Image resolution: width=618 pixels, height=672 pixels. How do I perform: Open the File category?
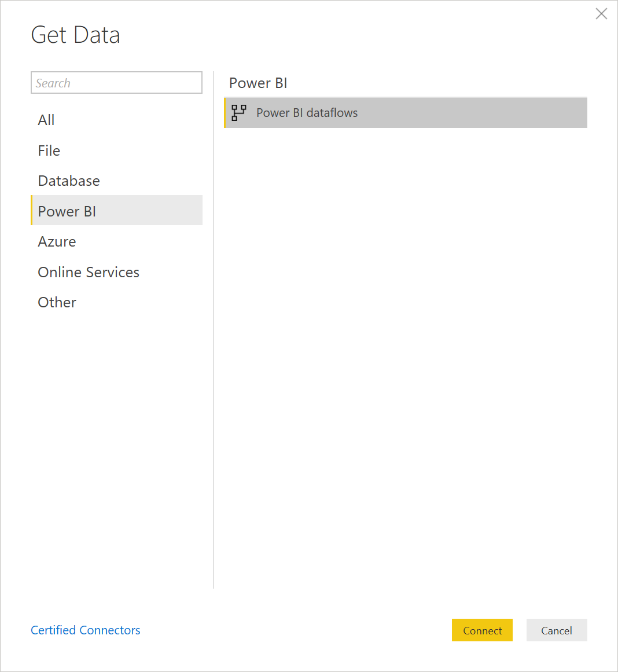point(49,150)
